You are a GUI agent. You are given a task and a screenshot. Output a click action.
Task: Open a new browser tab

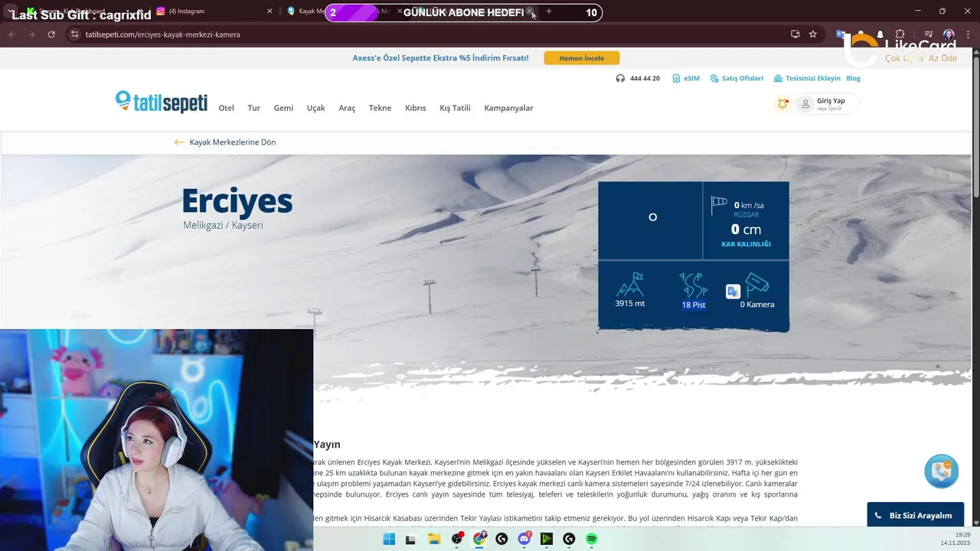click(x=549, y=11)
